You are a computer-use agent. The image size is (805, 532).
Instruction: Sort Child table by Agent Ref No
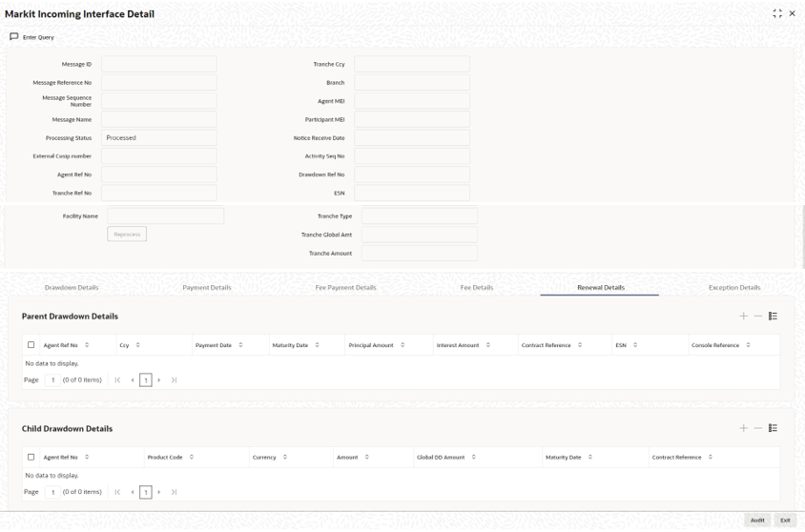coord(87,457)
